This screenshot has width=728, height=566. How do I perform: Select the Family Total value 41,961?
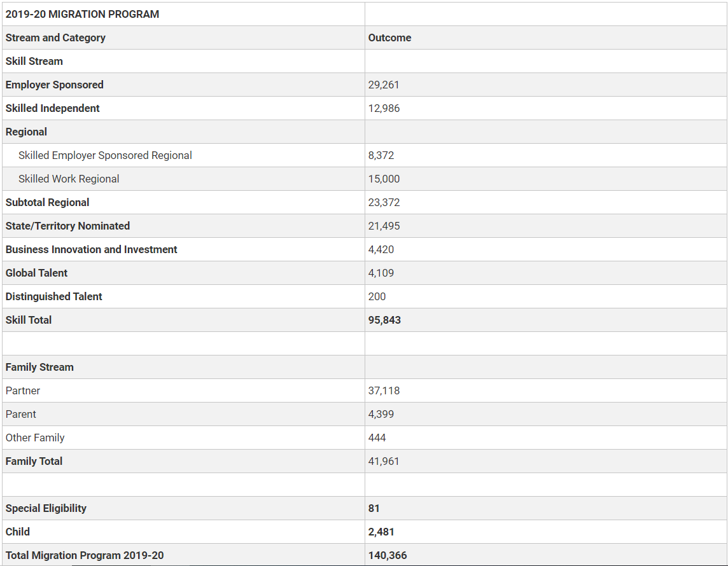(384, 461)
